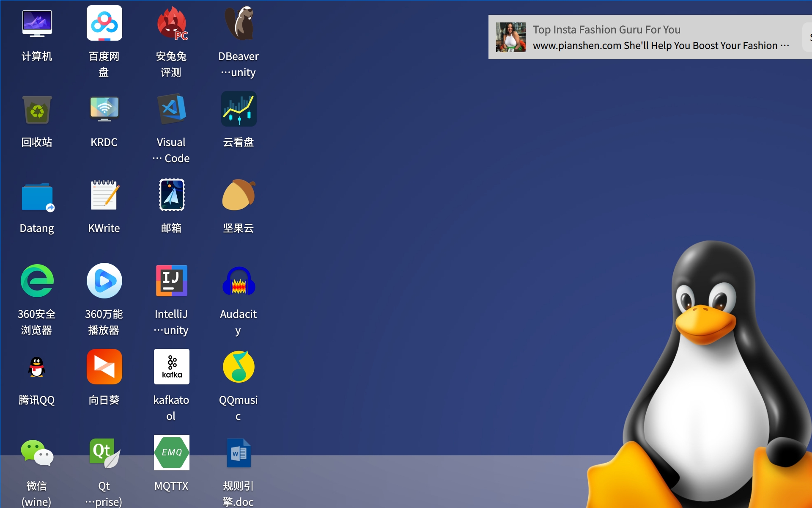Open Audacity audio editor
The image size is (812, 508).
[x=239, y=282]
